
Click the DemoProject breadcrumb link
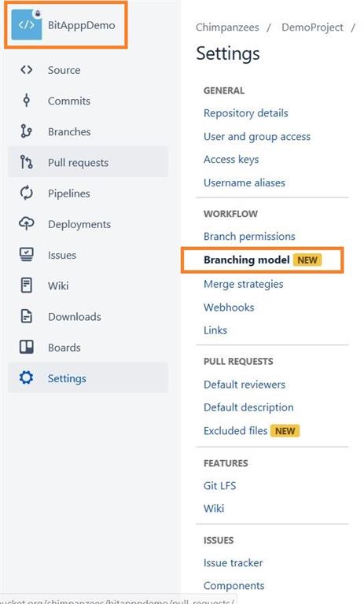312,28
